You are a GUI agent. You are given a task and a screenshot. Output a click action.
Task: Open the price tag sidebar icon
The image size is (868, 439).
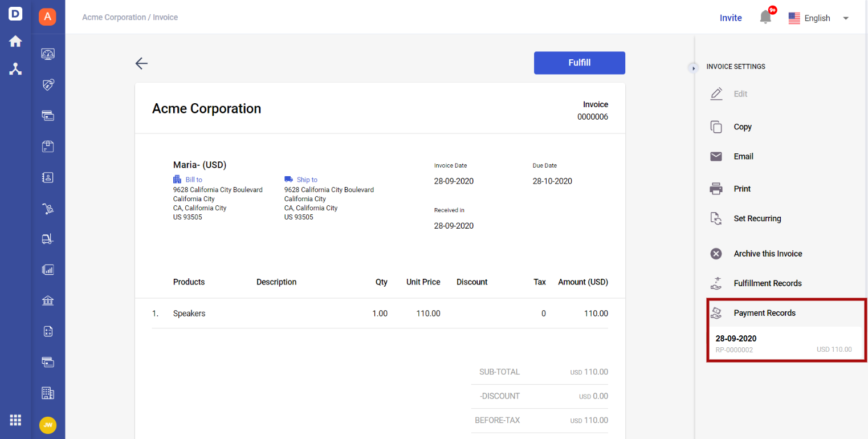pos(48,85)
